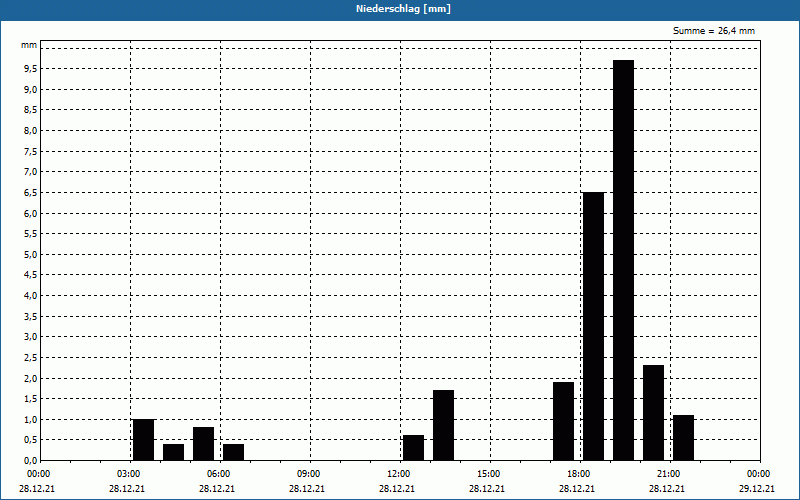Select the 1,1 mm bar starting at 21:00
Viewport: 800px width, 500px height.
pos(684,438)
